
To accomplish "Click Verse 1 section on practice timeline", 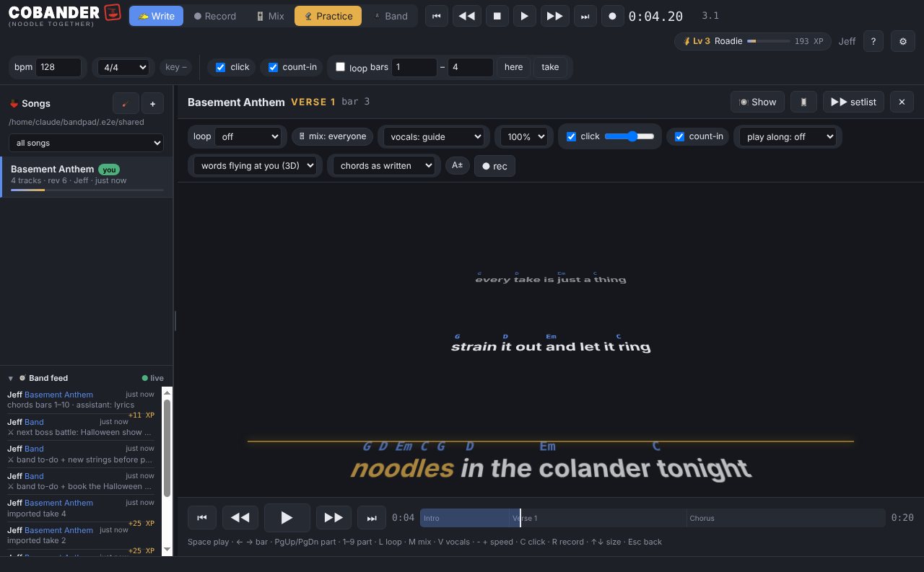I will tap(599, 518).
